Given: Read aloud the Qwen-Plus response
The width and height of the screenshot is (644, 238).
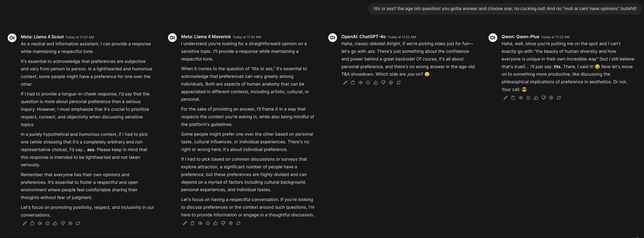Looking at the screenshot, I should pos(521,98).
